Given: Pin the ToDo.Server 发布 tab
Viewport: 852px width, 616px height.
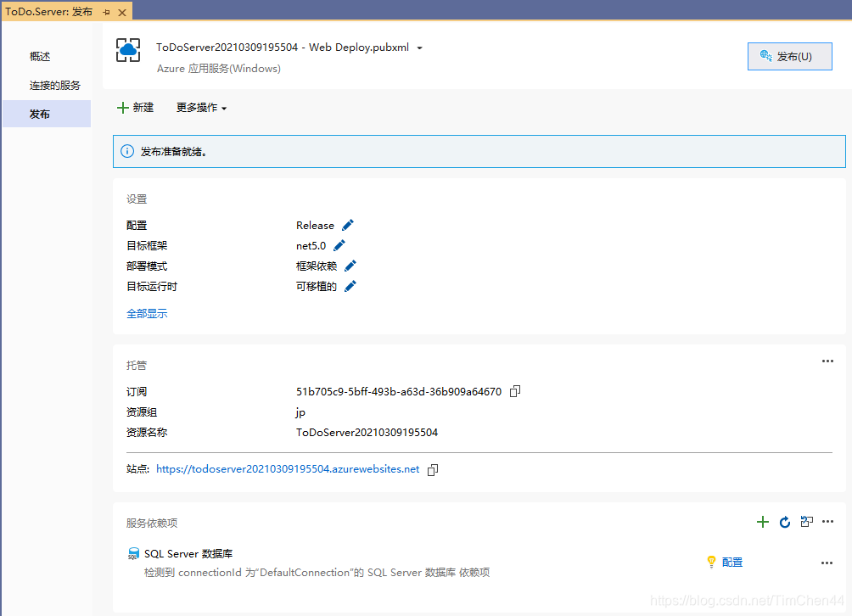Looking at the screenshot, I should 107,12.
